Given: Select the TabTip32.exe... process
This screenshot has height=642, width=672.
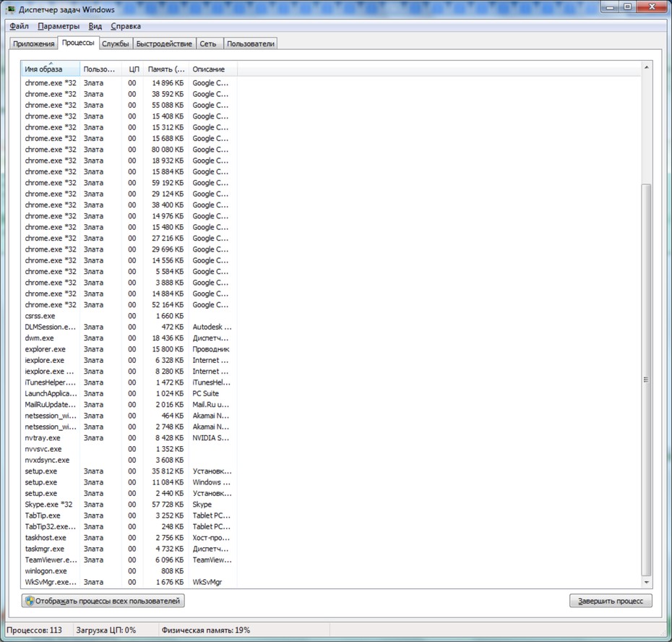Looking at the screenshot, I should coord(129,527).
